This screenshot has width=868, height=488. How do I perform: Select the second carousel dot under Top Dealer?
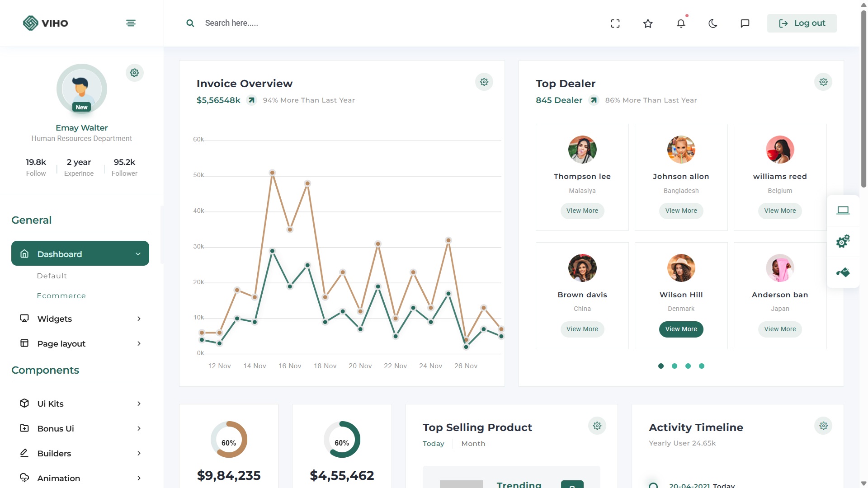point(675,366)
